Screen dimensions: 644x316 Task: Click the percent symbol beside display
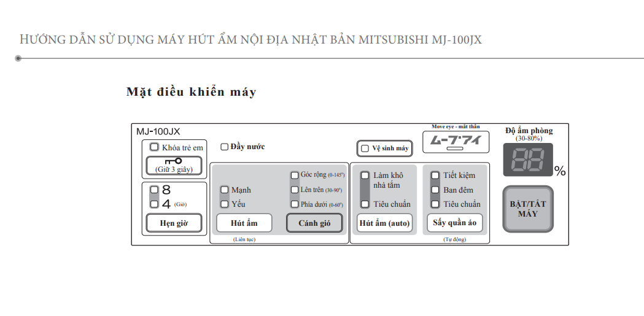coord(559,171)
